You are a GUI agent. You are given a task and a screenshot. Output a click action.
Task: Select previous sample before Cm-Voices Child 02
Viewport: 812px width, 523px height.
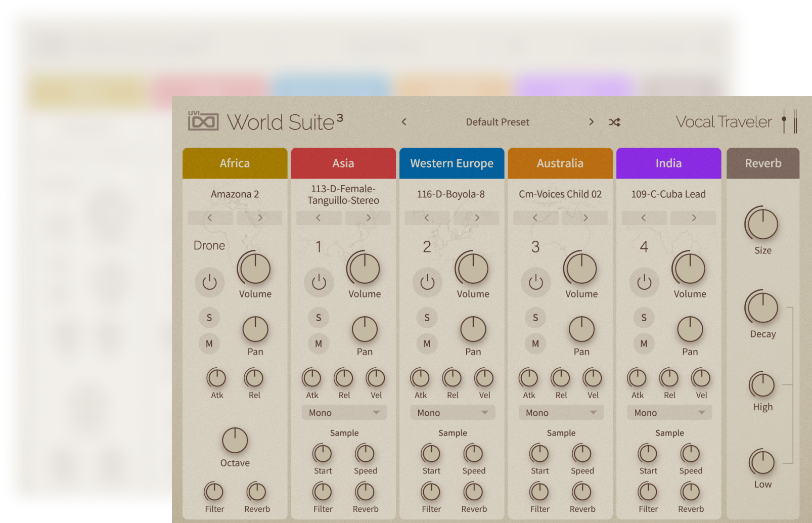tap(535, 218)
